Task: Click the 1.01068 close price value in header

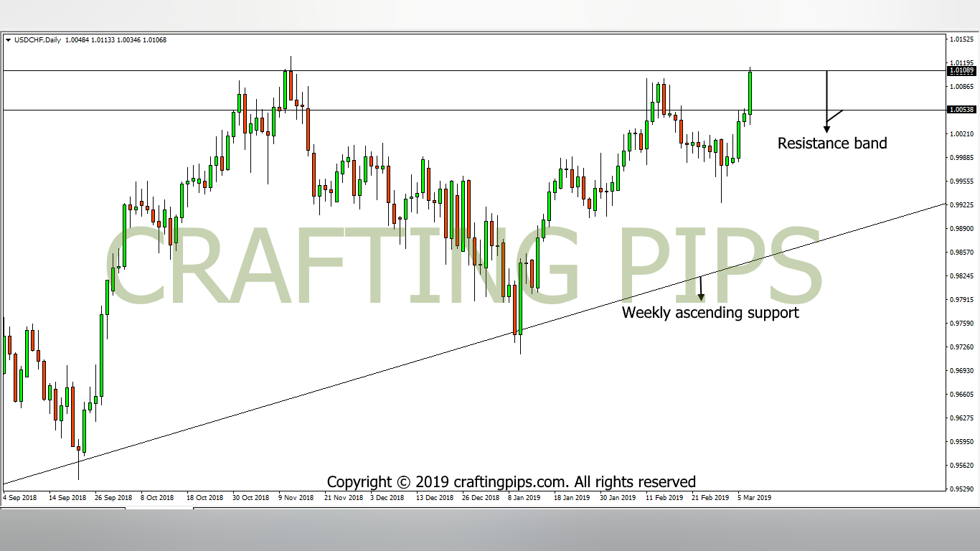Action: point(155,40)
